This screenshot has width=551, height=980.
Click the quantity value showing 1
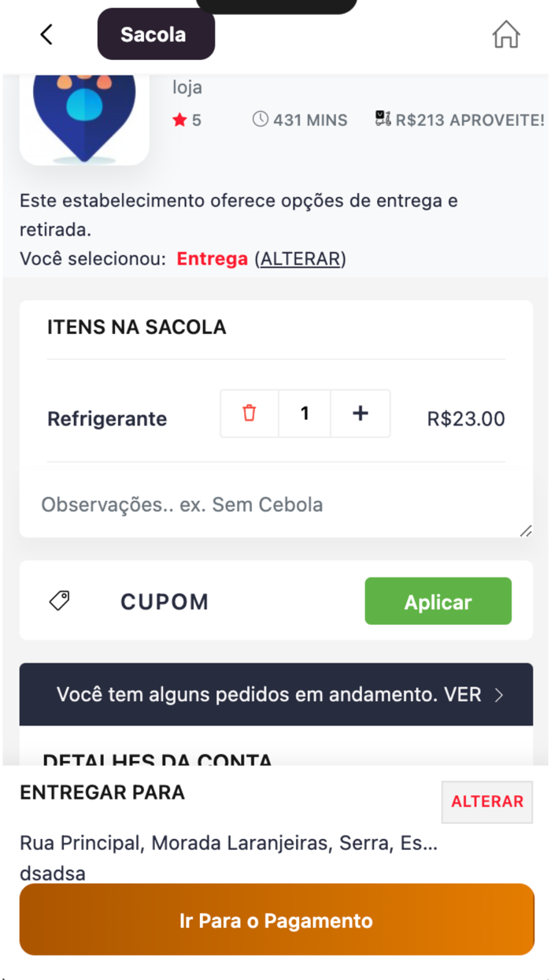click(x=305, y=413)
